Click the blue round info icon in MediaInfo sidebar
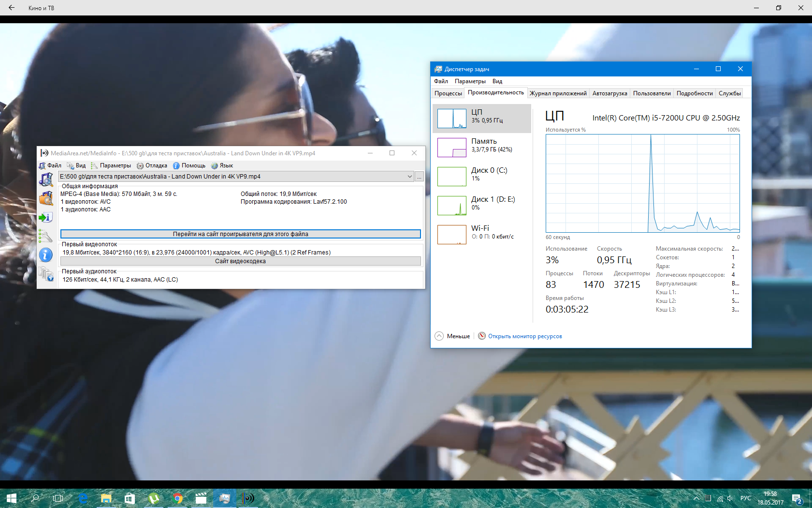 tap(46, 255)
